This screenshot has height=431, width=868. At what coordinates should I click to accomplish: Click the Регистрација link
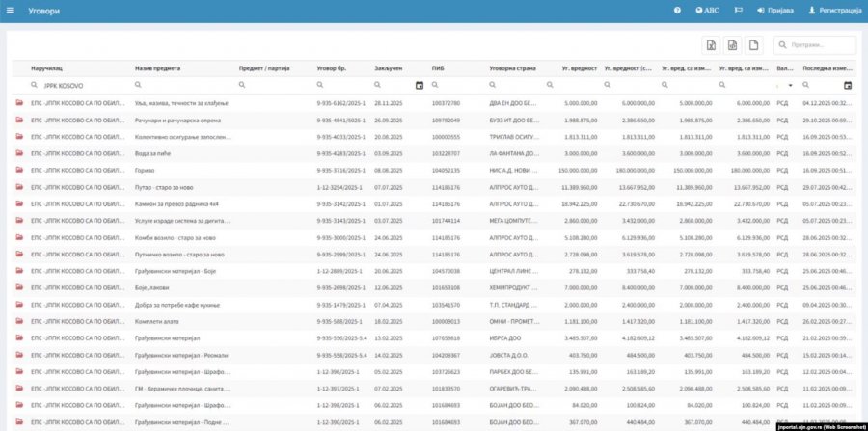pyautogui.click(x=831, y=10)
